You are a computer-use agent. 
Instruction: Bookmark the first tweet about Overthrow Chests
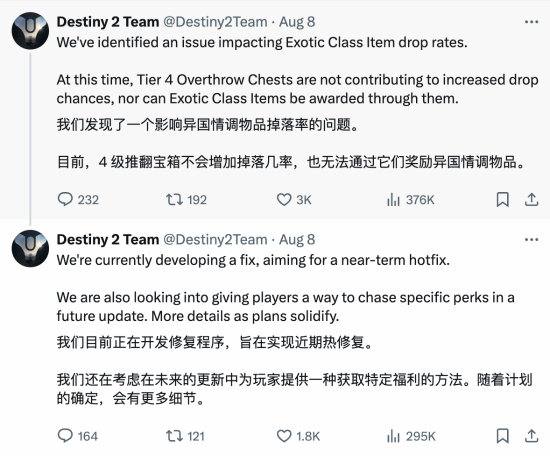pyautogui.click(x=502, y=200)
